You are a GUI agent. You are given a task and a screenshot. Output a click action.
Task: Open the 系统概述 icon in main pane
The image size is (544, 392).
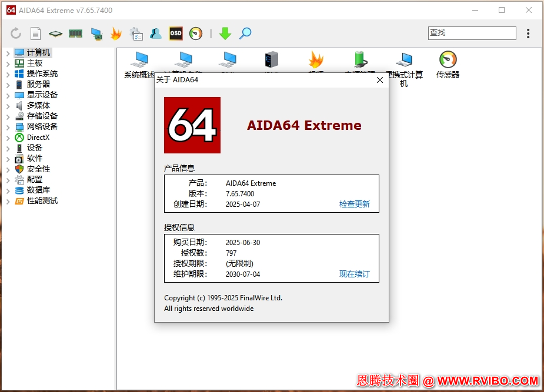pos(139,65)
